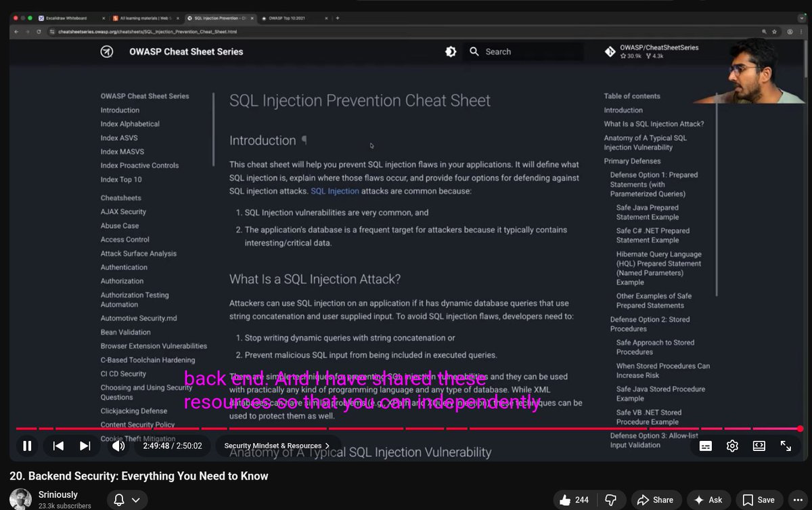
Task: Reload the cheatsheetseries.owasp.org page
Action: [x=39, y=31]
